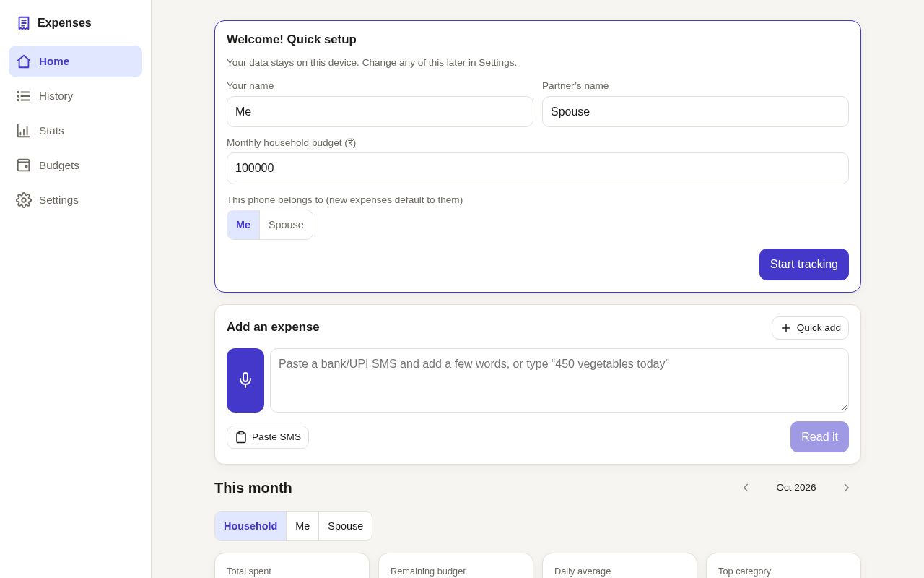Click the This month heading
The image size is (924, 578).
pos(253,488)
